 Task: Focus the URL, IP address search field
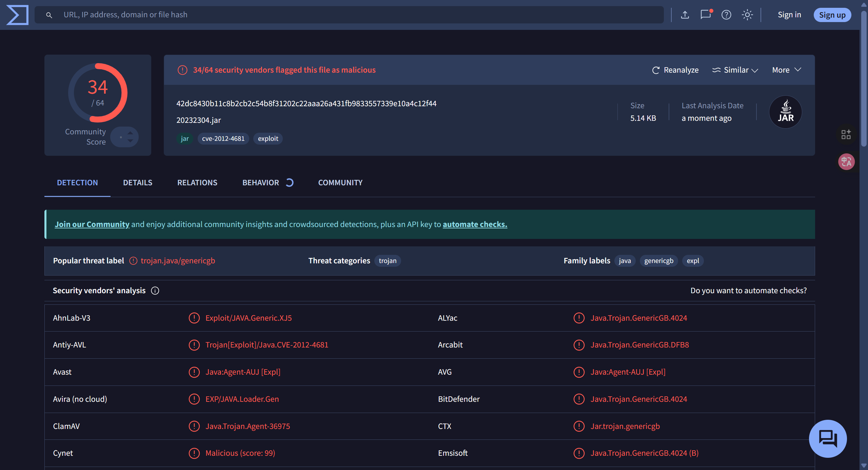pyautogui.click(x=349, y=15)
